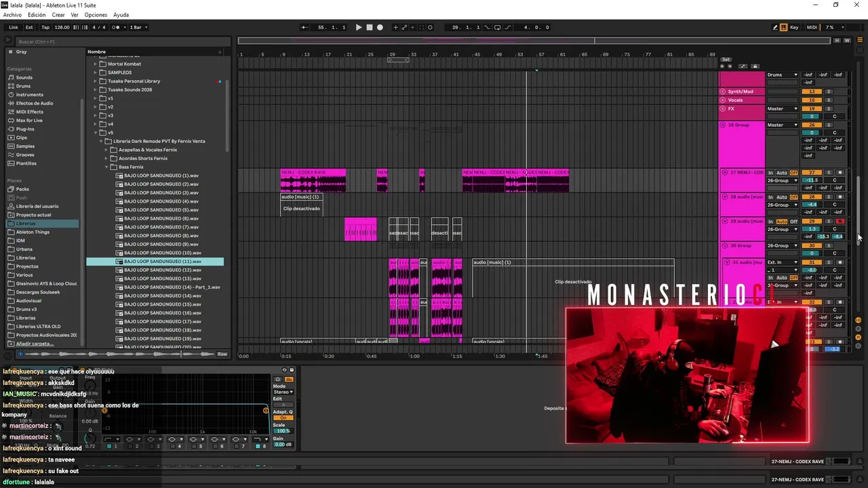Toggle Ext sync button

click(x=29, y=28)
